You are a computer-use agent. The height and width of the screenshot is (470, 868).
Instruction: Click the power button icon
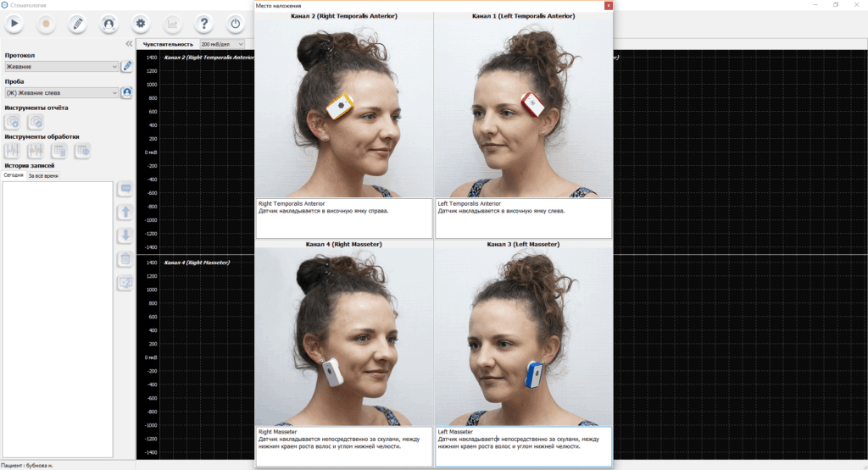[x=236, y=24]
